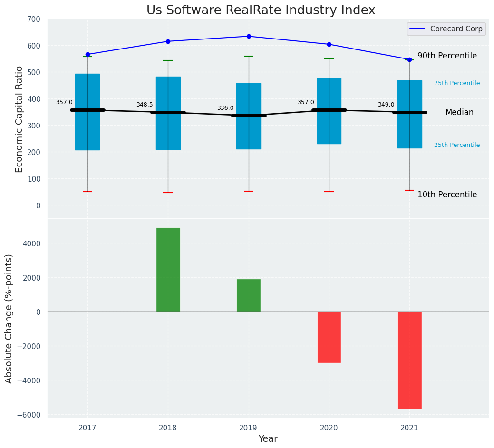This screenshot has width=494, height=448.
Task: Click the Absolute Change (%-points) axis label
Action: coord(9,318)
